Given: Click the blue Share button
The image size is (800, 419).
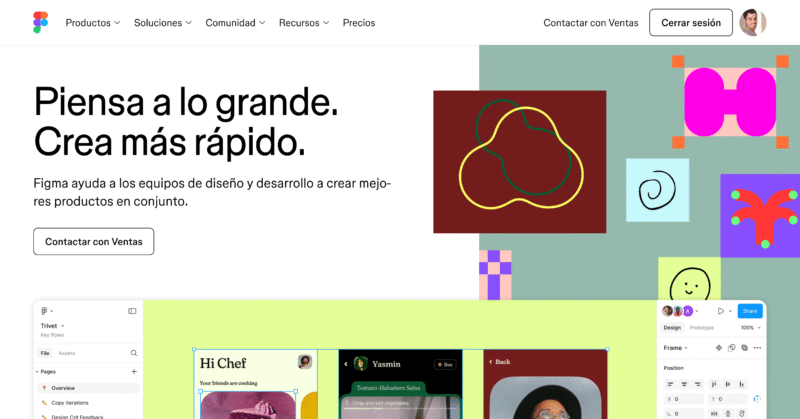Looking at the screenshot, I should [750, 311].
